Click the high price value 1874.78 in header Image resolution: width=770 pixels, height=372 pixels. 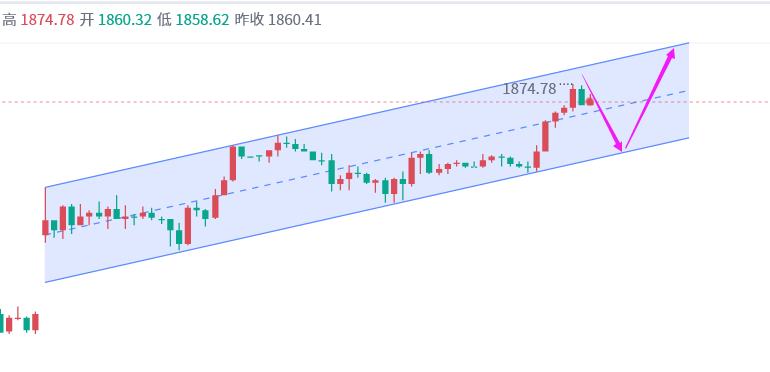tap(48, 20)
